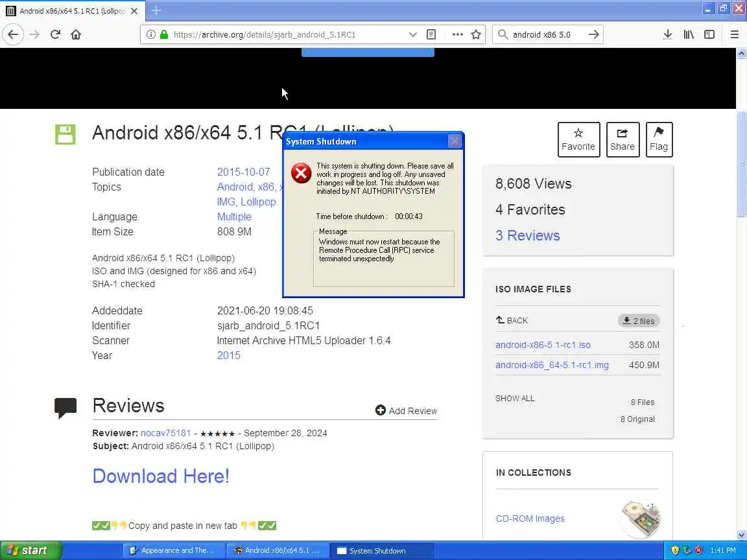Click identifier value sjarb_android_5.1RC1
Image resolution: width=747 pixels, height=560 pixels.
point(268,326)
